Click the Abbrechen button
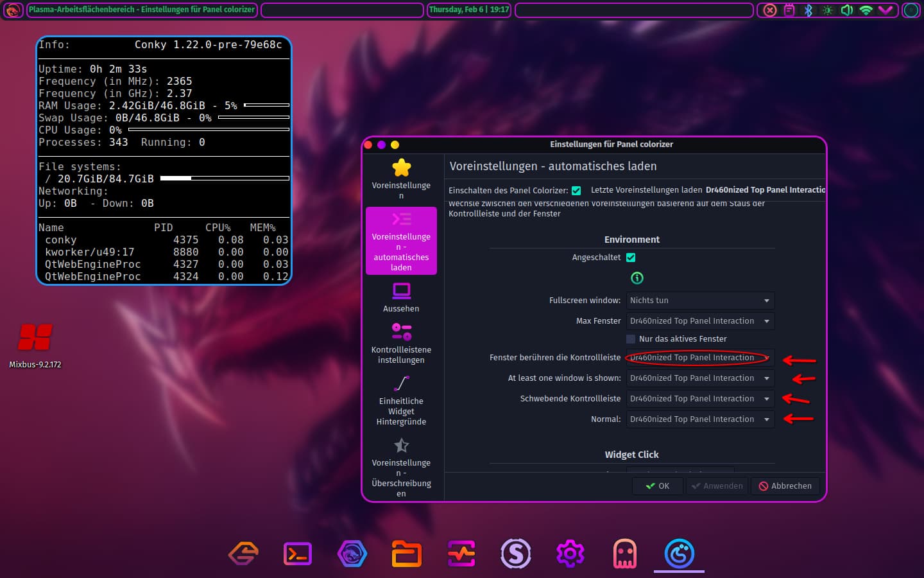This screenshot has width=924, height=578. tap(785, 486)
